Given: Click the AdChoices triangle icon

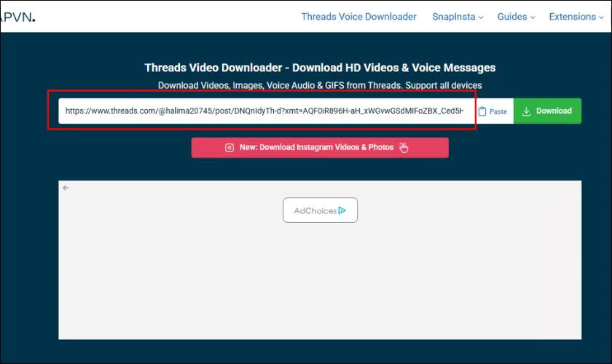Looking at the screenshot, I should [342, 210].
